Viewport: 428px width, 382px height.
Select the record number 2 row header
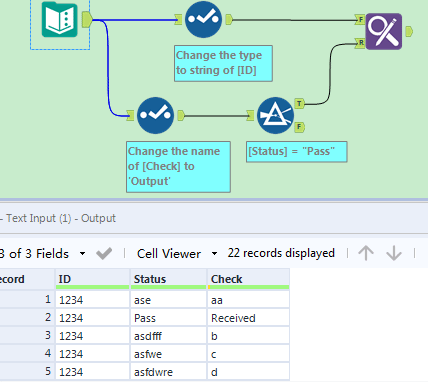click(x=27, y=318)
